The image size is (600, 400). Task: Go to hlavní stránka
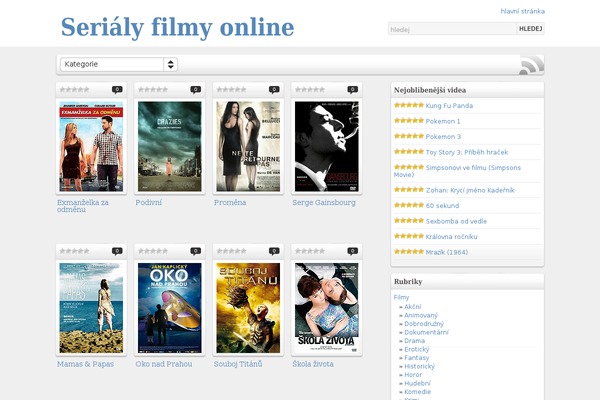coord(522,11)
